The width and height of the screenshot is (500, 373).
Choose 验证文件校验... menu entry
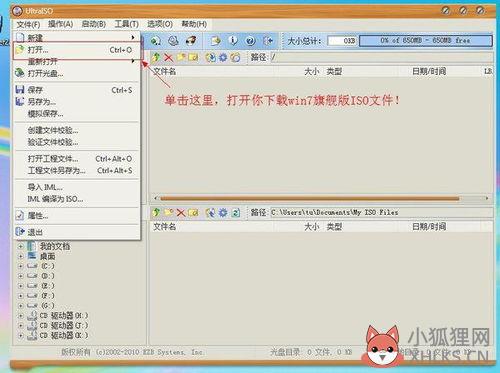pos(77,142)
